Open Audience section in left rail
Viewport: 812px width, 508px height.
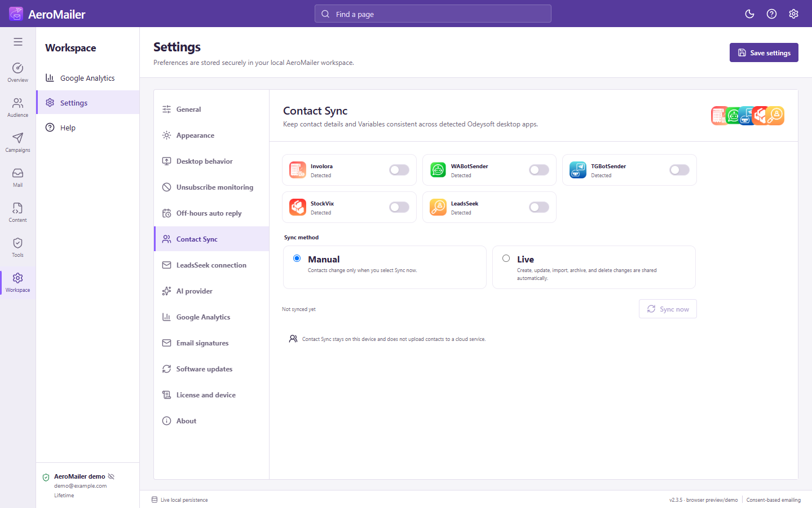18,107
